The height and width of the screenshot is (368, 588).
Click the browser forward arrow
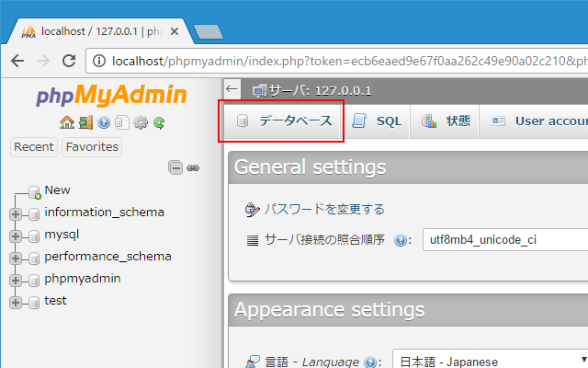(x=43, y=61)
